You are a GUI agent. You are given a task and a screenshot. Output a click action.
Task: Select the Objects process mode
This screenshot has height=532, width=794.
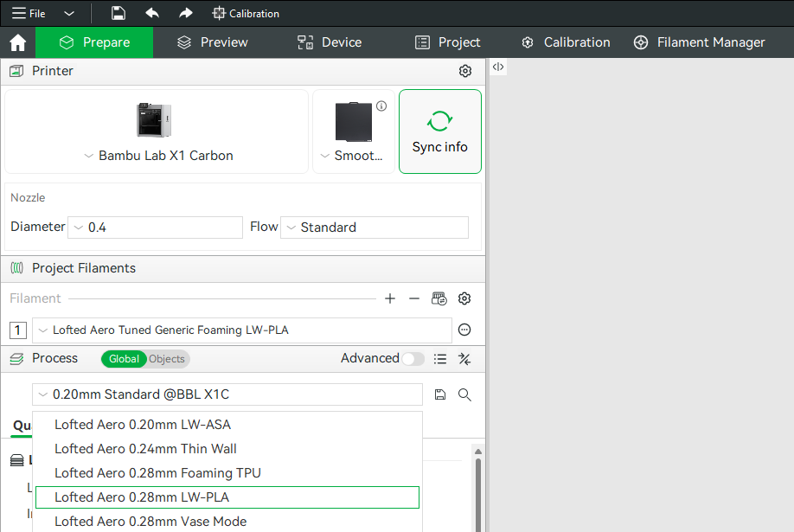pos(167,359)
